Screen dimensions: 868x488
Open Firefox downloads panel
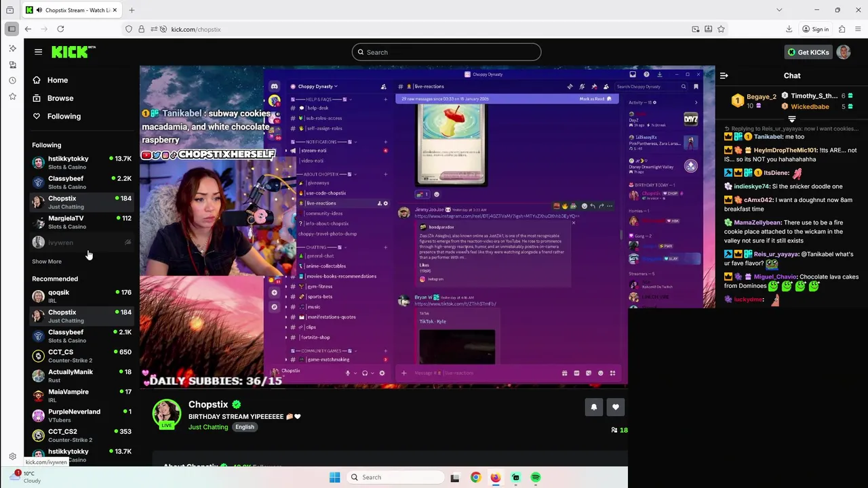point(789,29)
